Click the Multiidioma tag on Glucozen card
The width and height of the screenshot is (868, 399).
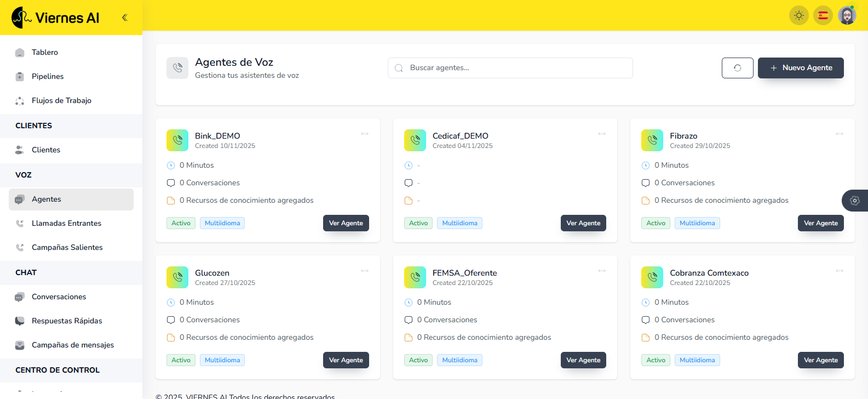(222, 360)
